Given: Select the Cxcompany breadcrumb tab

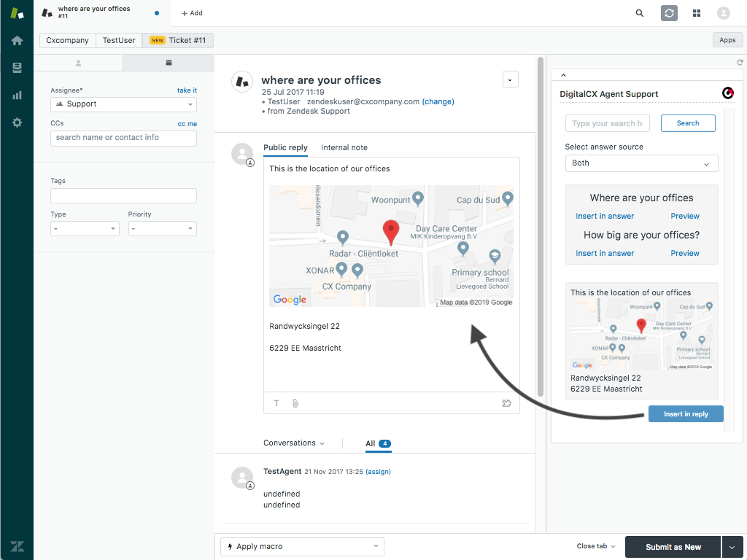Looking at the screenshot, I should tap(68, 41).
